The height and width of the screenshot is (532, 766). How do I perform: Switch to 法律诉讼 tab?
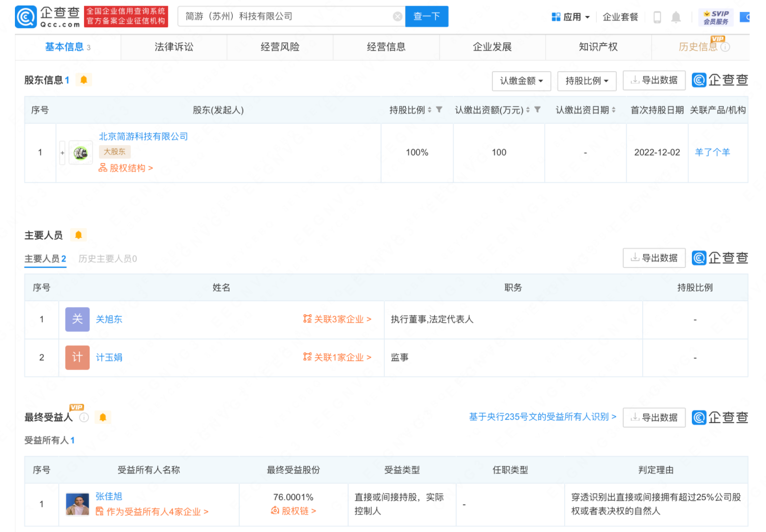click(x=174, y=47)
